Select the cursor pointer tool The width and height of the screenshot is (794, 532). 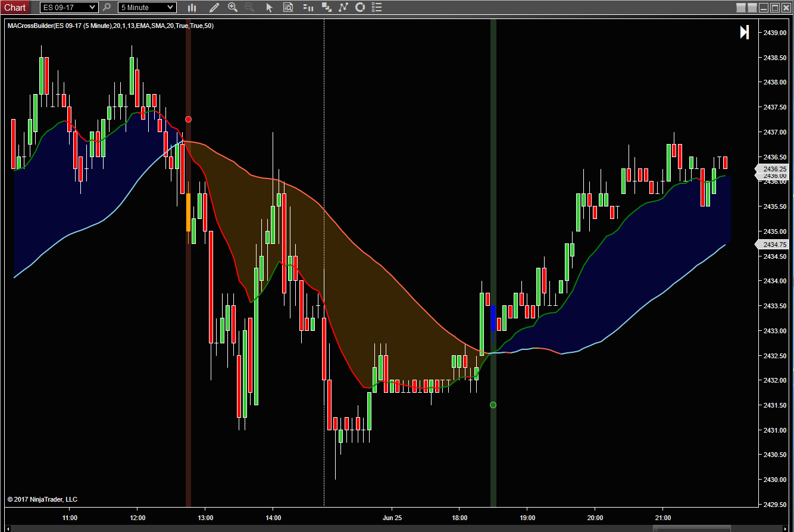(x=269, y=8)
